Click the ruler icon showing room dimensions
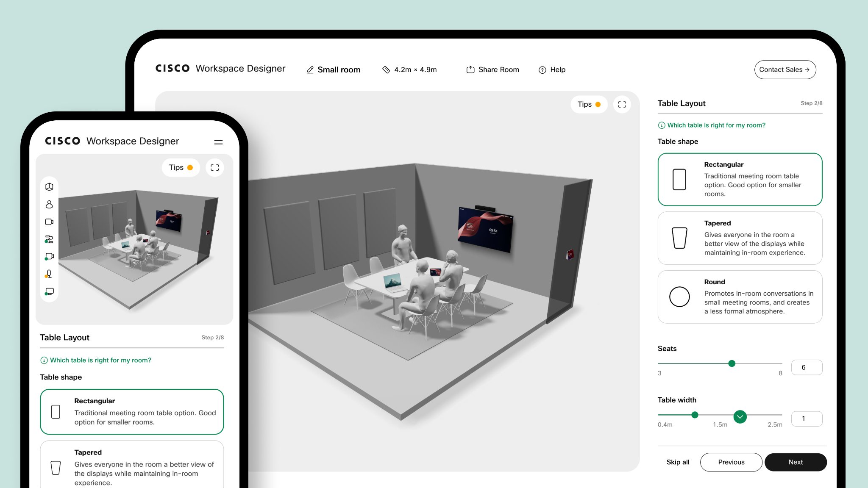868x488 pixels. pos(386,69)
